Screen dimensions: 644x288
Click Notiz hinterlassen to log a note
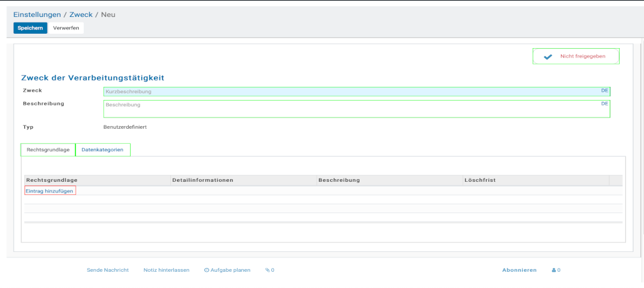tap(166, 271)
